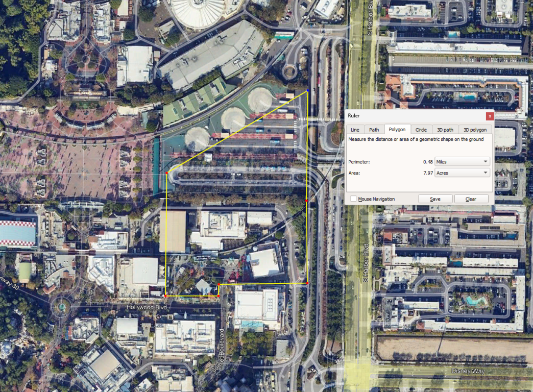Switch to the Line tab

coord(355,130)
